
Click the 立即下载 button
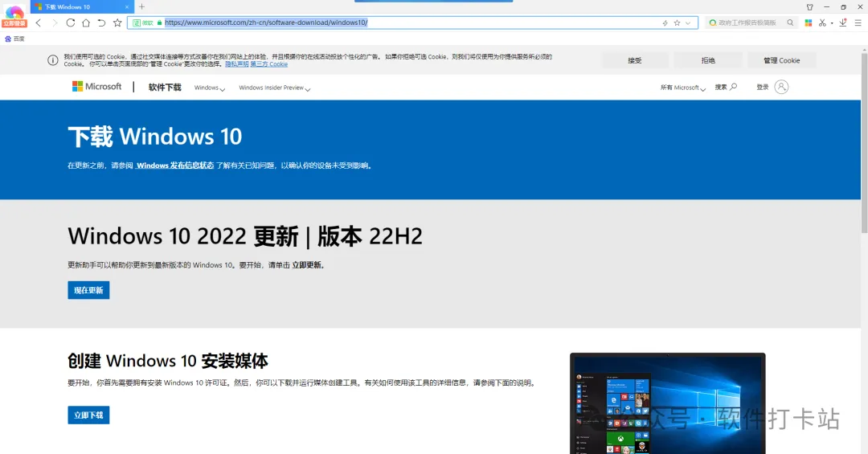[x=88, y=415]
